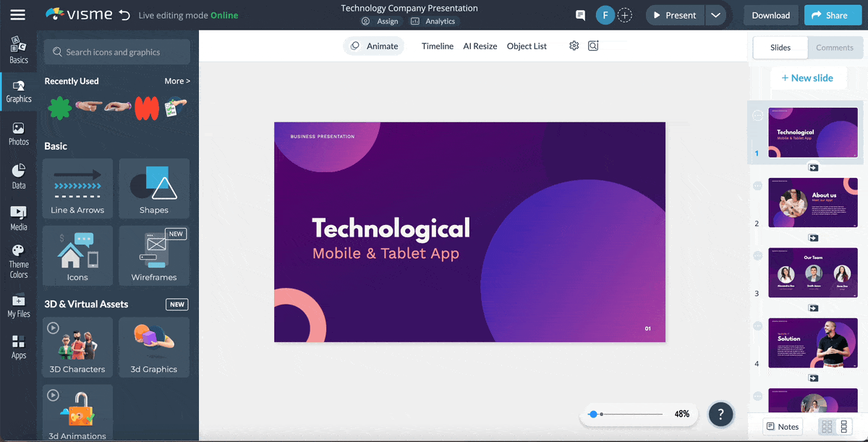
Task: Open the Object List panel
Action: (527, 46)
